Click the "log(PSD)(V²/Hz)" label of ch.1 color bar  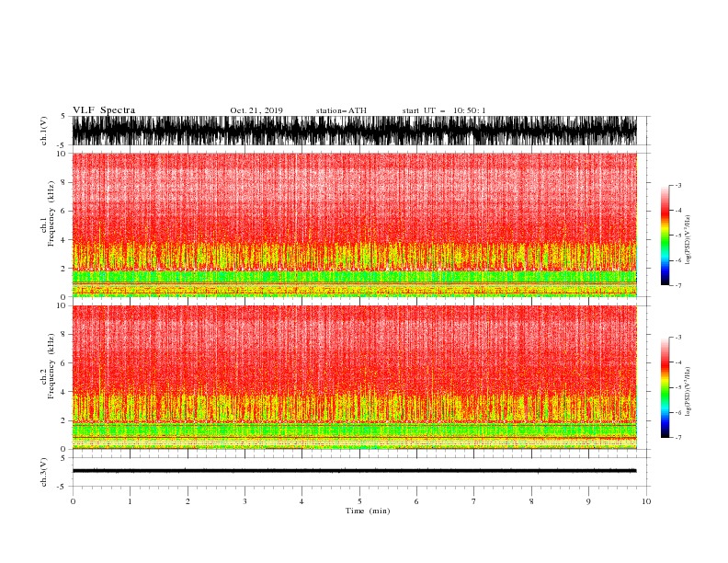click(688, 240)
